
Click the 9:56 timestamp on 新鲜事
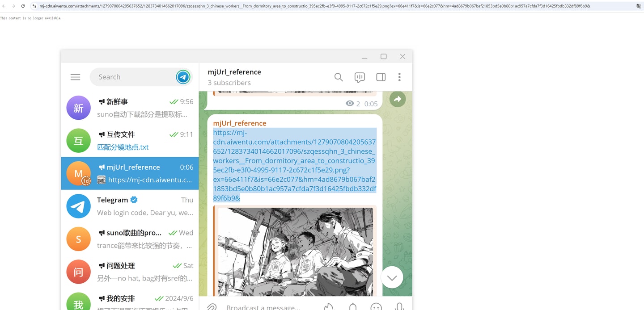186,102
